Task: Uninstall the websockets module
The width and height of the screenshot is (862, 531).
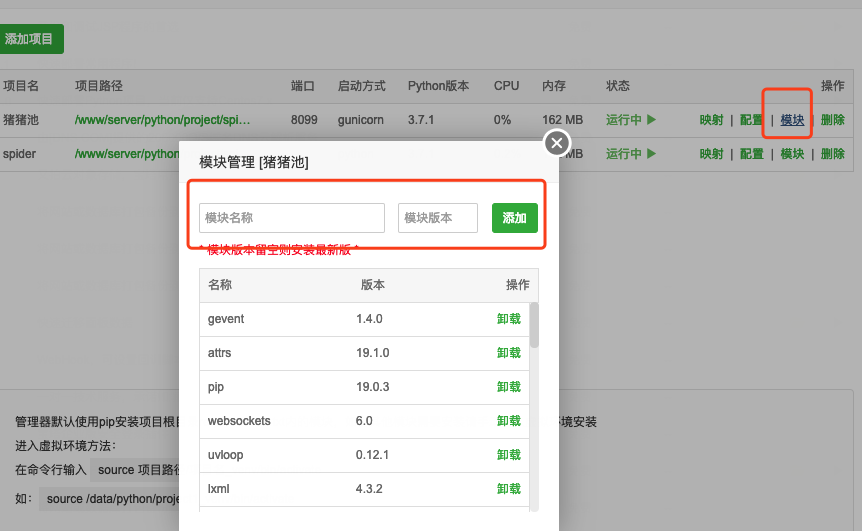Action: [508, 421]
